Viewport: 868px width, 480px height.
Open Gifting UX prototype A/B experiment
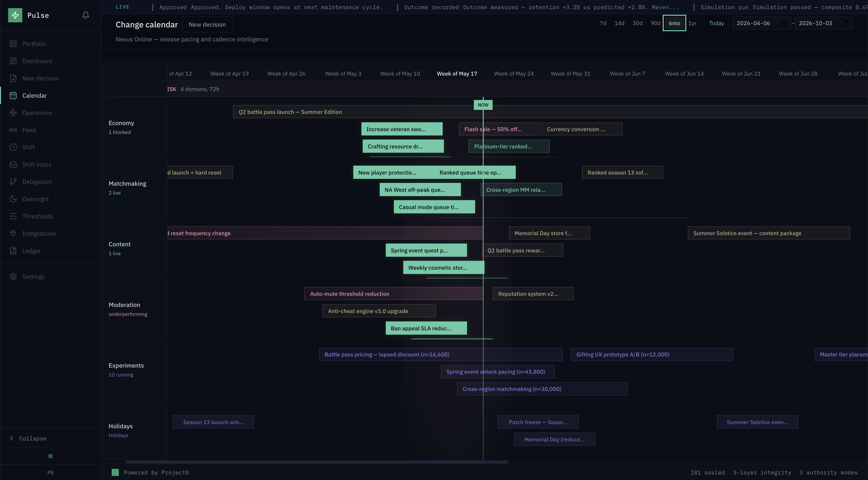point(652,354)
